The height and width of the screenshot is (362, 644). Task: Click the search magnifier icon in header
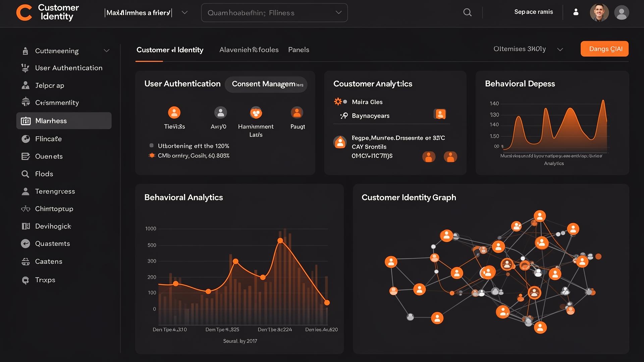467,12
